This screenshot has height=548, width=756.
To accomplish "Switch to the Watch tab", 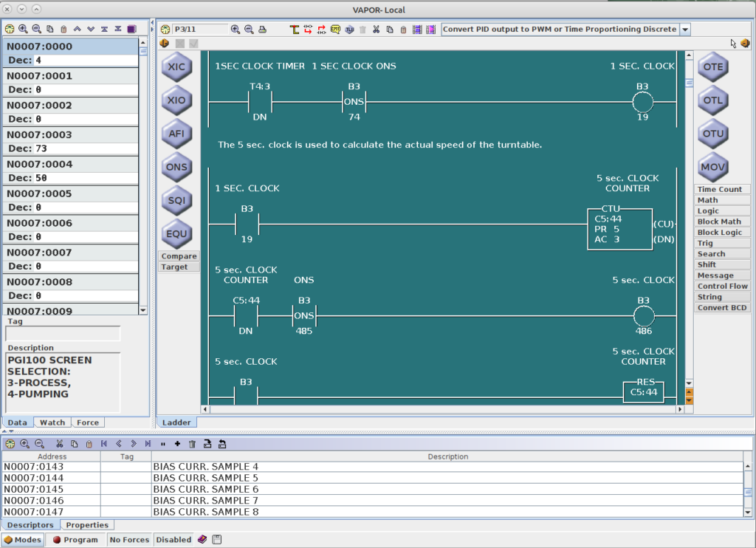I will 52,422.
